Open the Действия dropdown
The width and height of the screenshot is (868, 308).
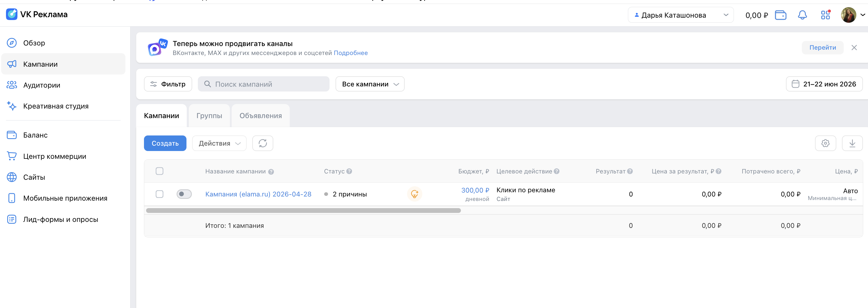pos(219,144)
